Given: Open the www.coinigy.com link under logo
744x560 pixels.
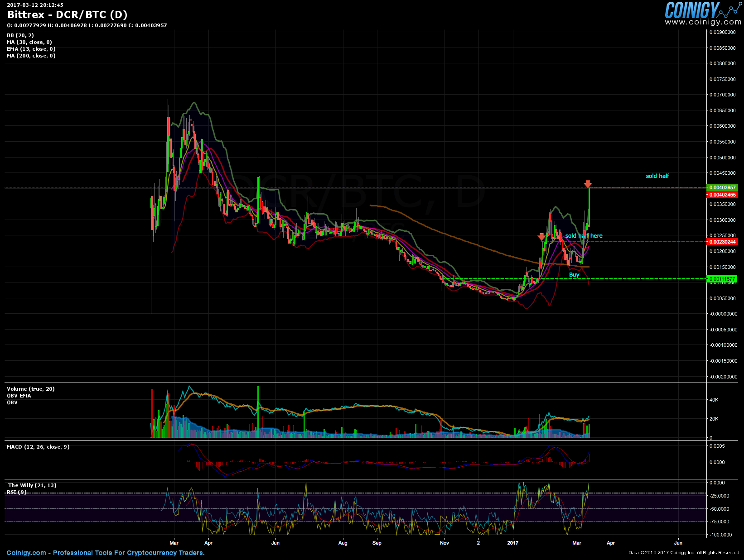Looking at the screenshot, I should click(703, 22).
